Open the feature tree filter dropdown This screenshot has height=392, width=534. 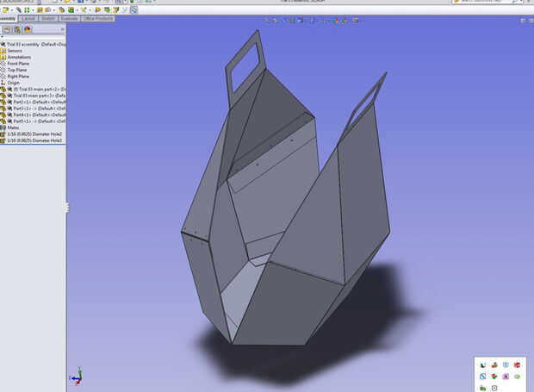(x=2, y=37)
